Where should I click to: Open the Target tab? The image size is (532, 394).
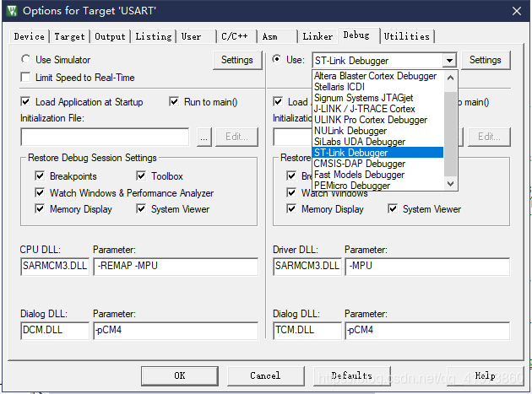pos(69,36)
